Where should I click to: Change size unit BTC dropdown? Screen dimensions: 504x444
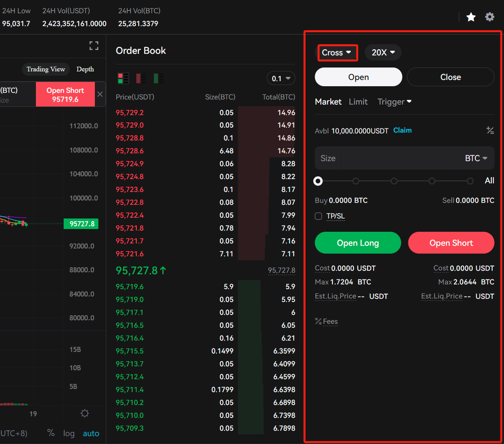(476, 158)
